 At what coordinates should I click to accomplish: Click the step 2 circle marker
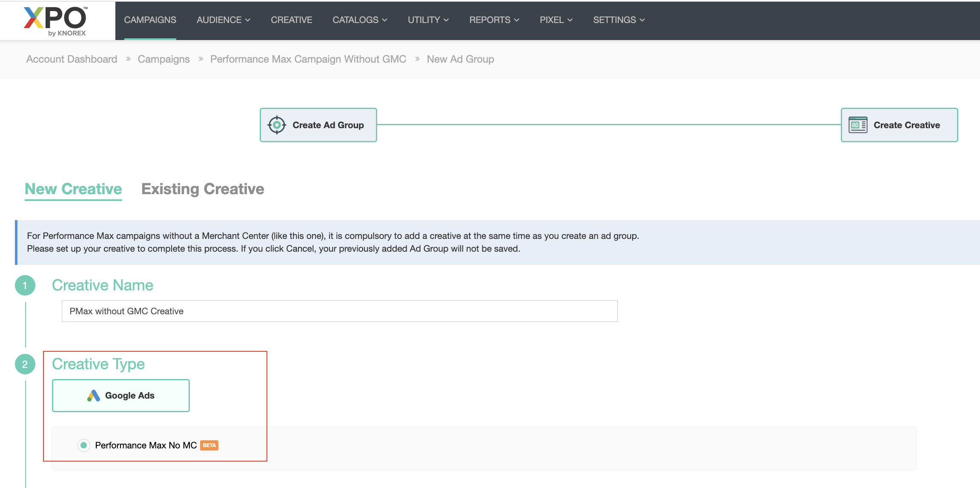pos(25,364)
